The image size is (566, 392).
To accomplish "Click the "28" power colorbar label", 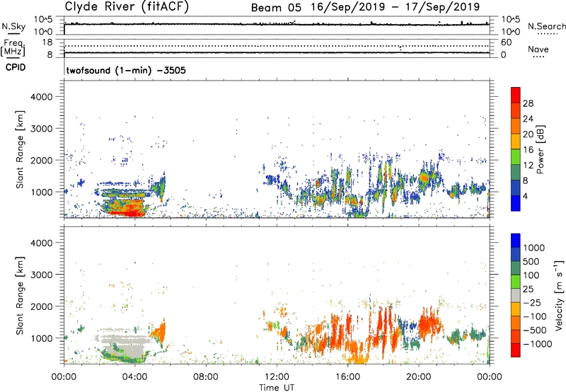I will coord(528,103).
